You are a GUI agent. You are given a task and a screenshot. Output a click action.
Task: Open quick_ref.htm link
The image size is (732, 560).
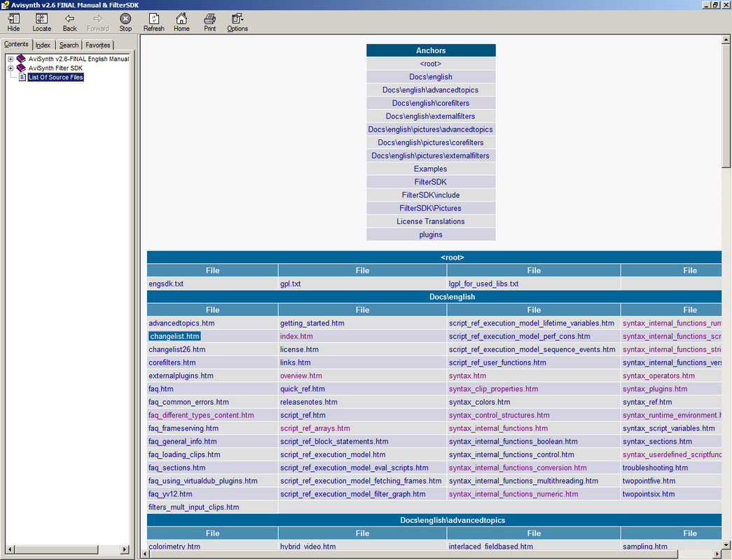(x=302, y=388)
